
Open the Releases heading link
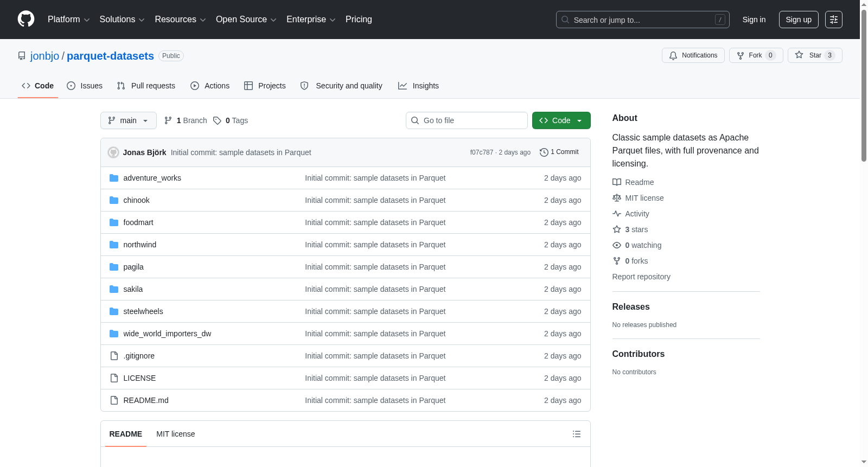click(x=631, y=307)
